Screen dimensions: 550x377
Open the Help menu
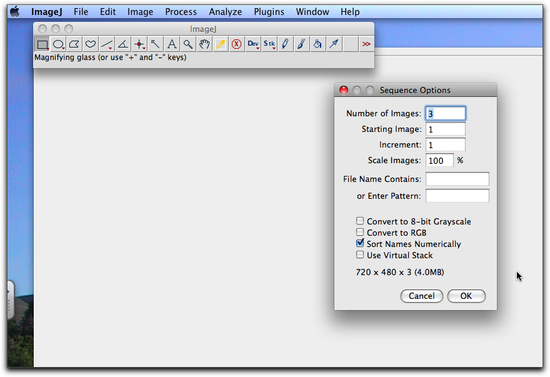350,12
